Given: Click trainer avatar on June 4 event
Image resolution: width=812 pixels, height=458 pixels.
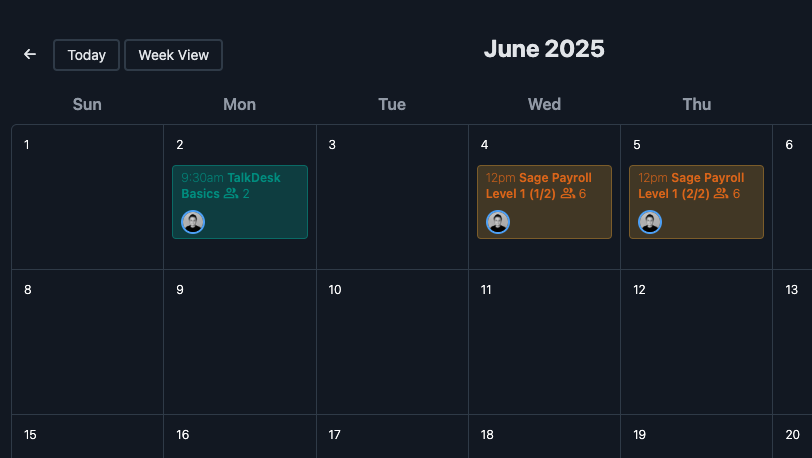Looking at the screenshot, I should pyautogui.click(x=498, y=222).
